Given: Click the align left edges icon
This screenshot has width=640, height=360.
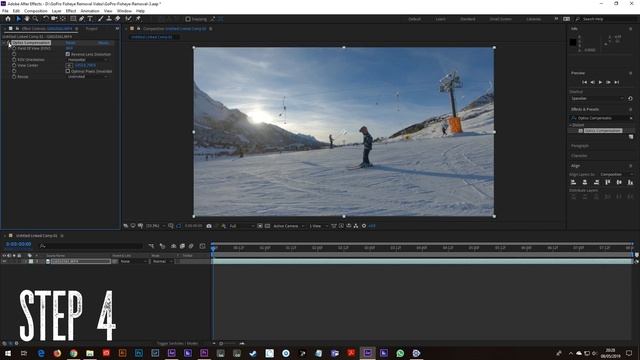Looking at the screenshot, I should [573, 182].
